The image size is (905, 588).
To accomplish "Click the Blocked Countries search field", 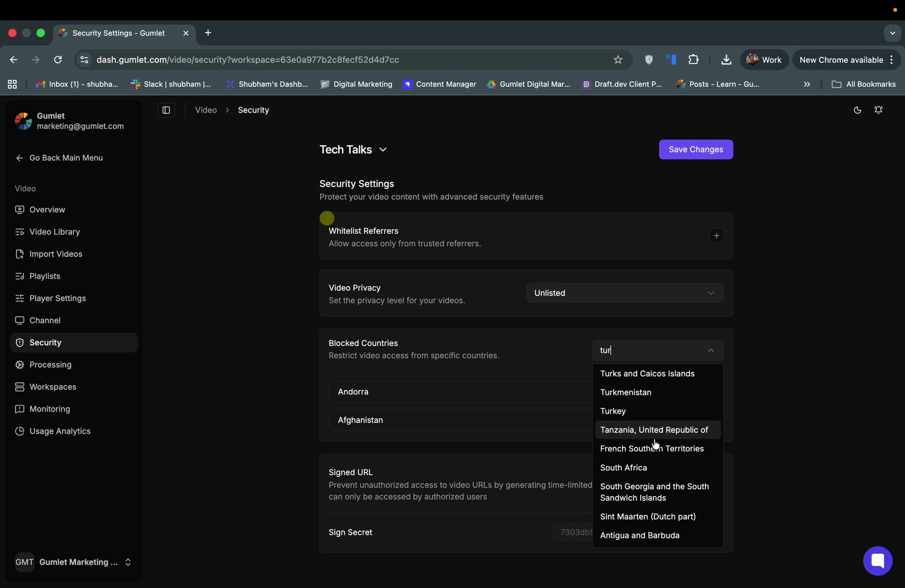I will [x=647, y=350].
